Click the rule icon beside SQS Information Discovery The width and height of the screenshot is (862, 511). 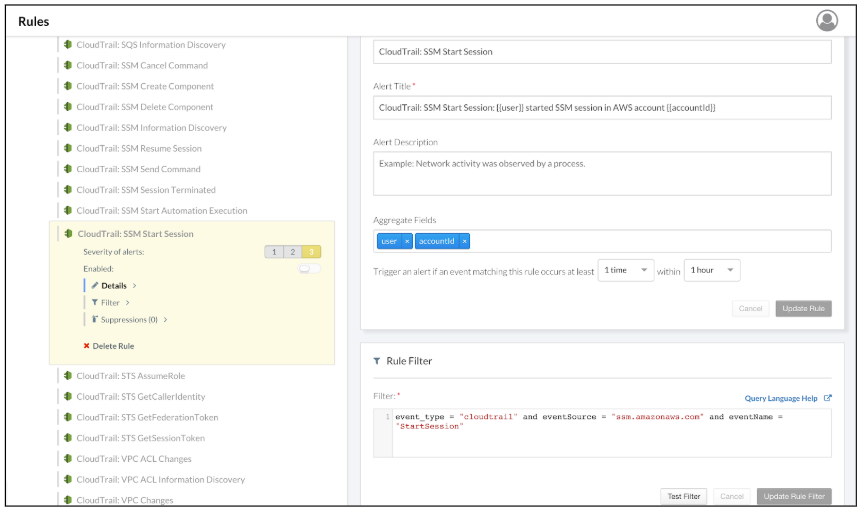pos(68,45)
